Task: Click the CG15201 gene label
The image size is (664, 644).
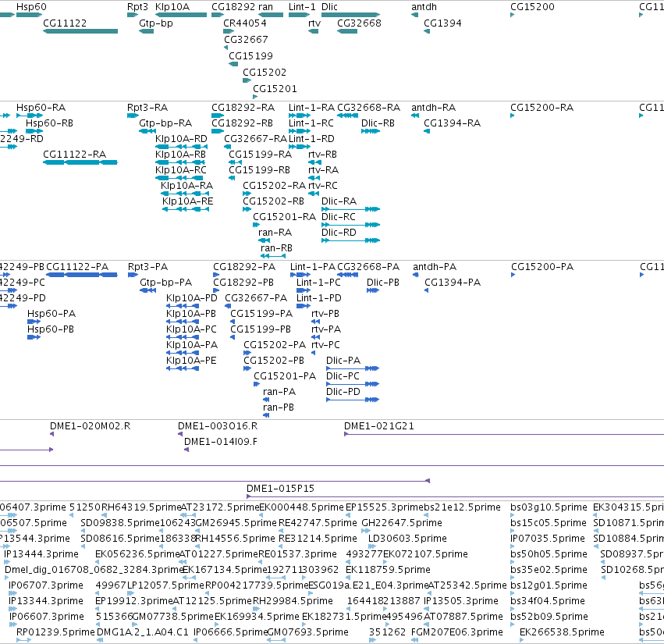Action: click(275, 88)
